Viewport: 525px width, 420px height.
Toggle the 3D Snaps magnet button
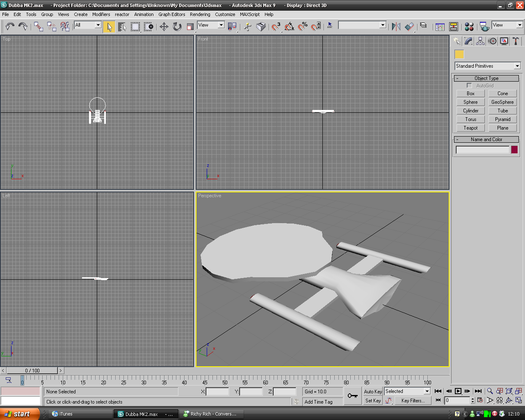point(276,27)
